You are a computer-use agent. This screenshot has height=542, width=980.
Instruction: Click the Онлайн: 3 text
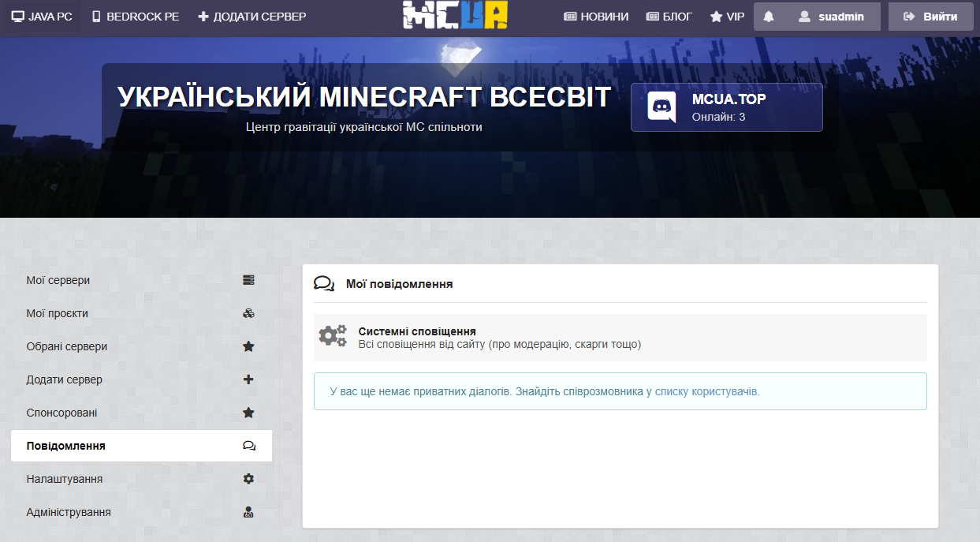(x=718, y=117)
